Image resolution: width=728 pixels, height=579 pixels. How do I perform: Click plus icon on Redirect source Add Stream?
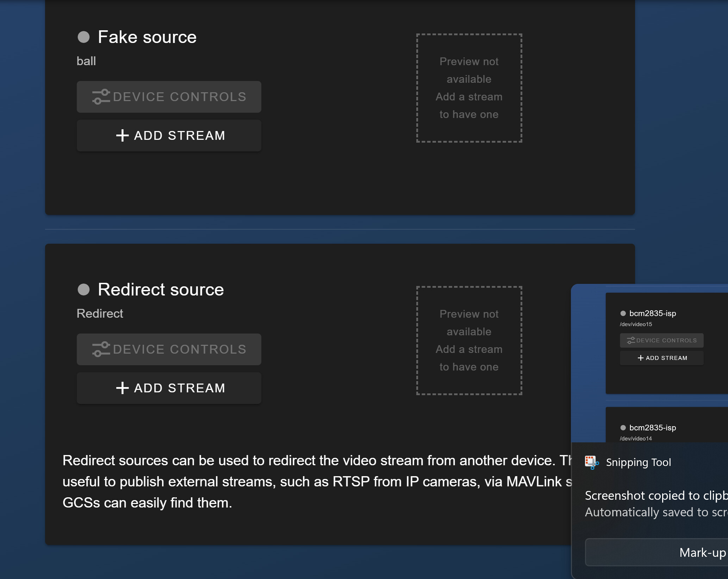122,388
